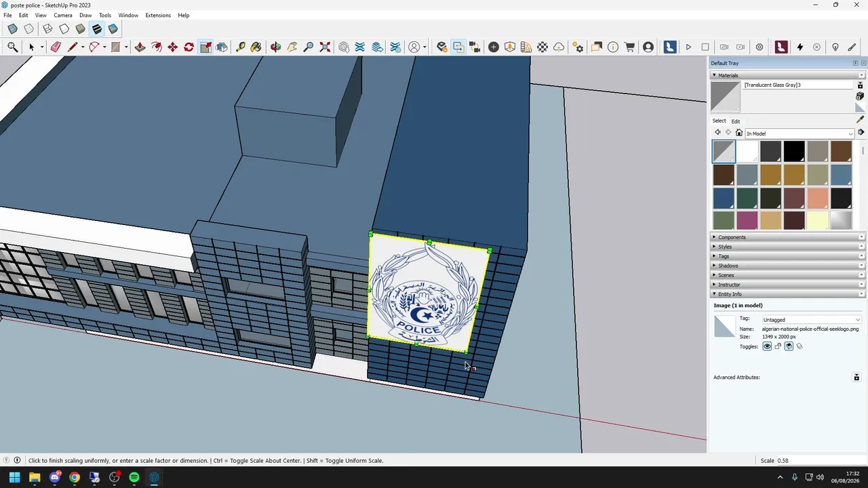Open the In Model library dropdown
Viewport: 868px width, 488px height.
[x=799, y=134]
